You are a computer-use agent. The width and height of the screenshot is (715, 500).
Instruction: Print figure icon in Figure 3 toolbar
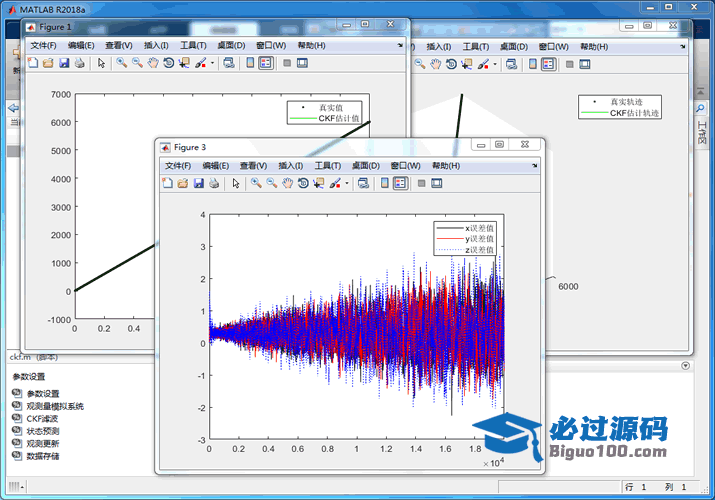214,183
